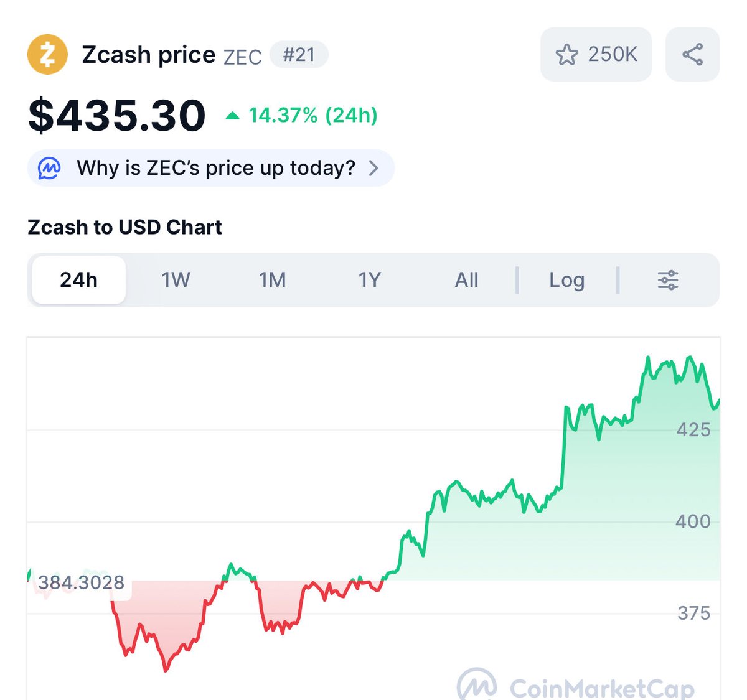
Task: Click the 250K watchlist count
Action: (x=613, y=55)
